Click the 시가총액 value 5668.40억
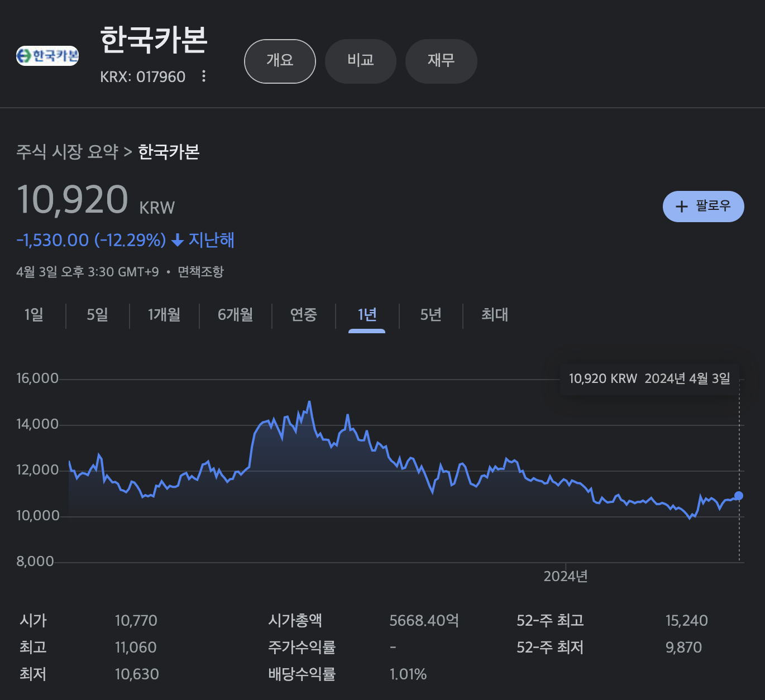765x700 pixels. 424,621
